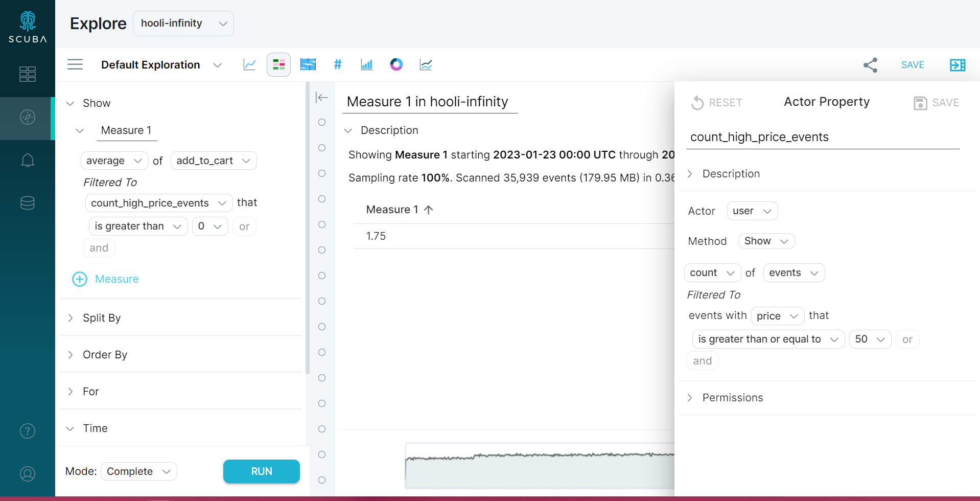Open the 'is greater than' operator dropdown
Viewport: 980px width, 501px height.
(138, 226)
